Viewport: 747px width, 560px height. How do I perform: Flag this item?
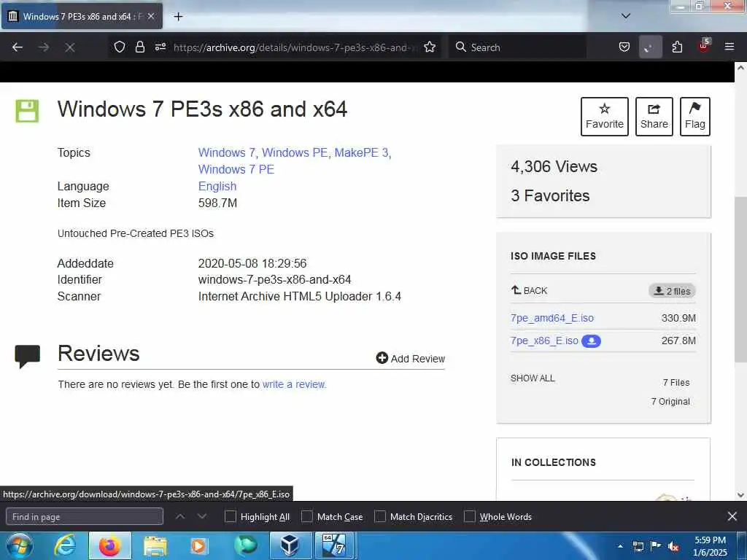pos(695,117)
